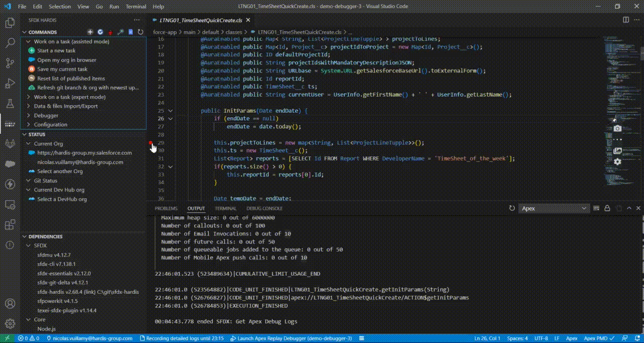Screen dimensions: 644x343
Task: Click Select another Org
Action: (60, 171)
